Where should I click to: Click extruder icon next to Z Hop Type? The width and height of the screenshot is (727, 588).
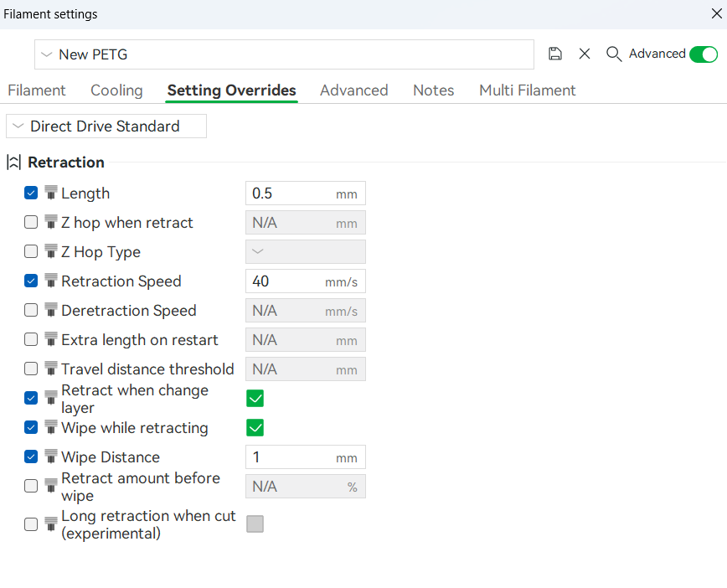click(51, 251)
